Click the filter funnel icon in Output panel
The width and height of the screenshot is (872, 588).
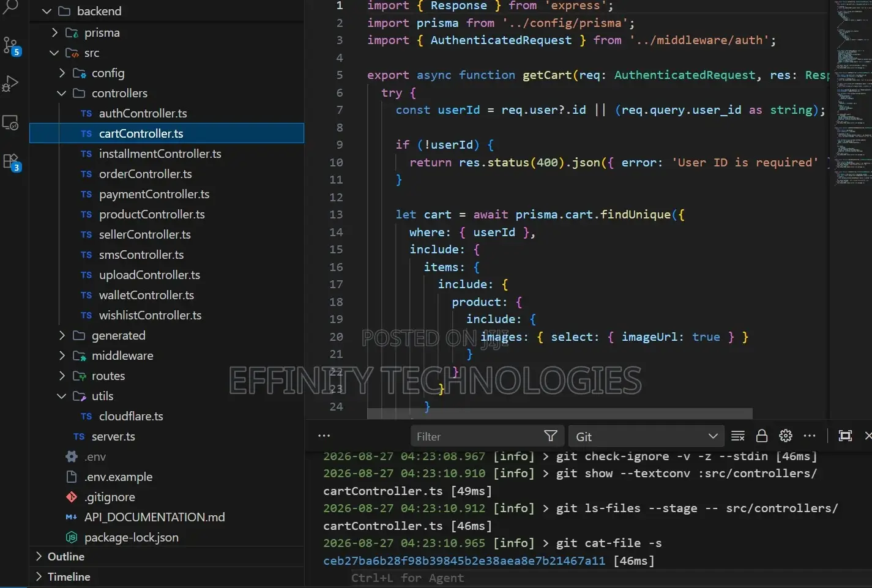pyautogui.click(x=550, y=436)
